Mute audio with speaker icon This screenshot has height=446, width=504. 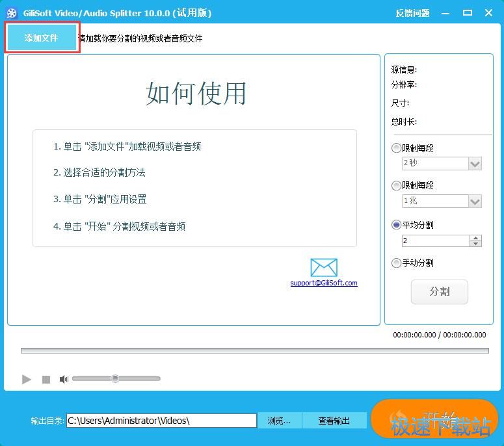point(64,379)
